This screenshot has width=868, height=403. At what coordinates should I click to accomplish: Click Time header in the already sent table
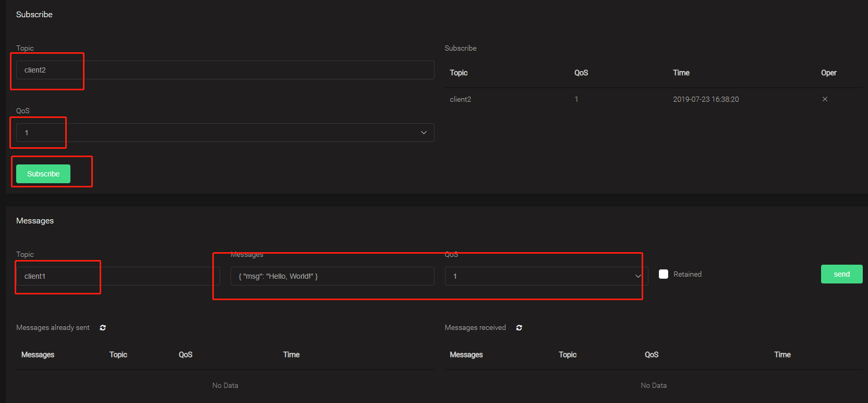click(x=291, y=354)
